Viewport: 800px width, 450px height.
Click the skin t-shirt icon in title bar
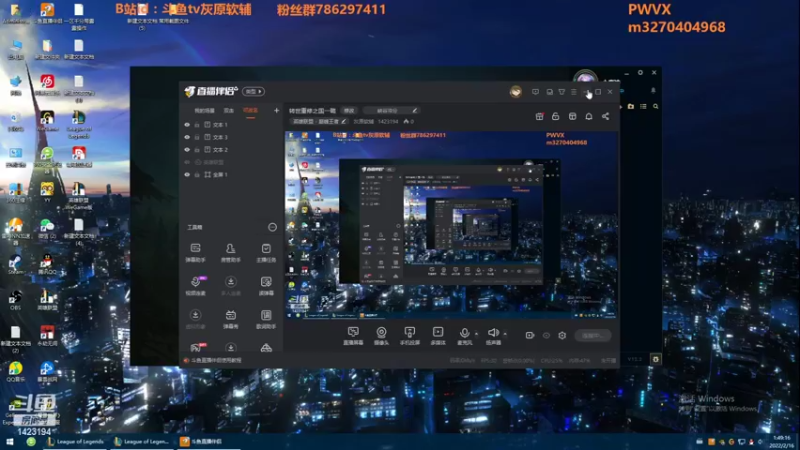click(562, 92)
